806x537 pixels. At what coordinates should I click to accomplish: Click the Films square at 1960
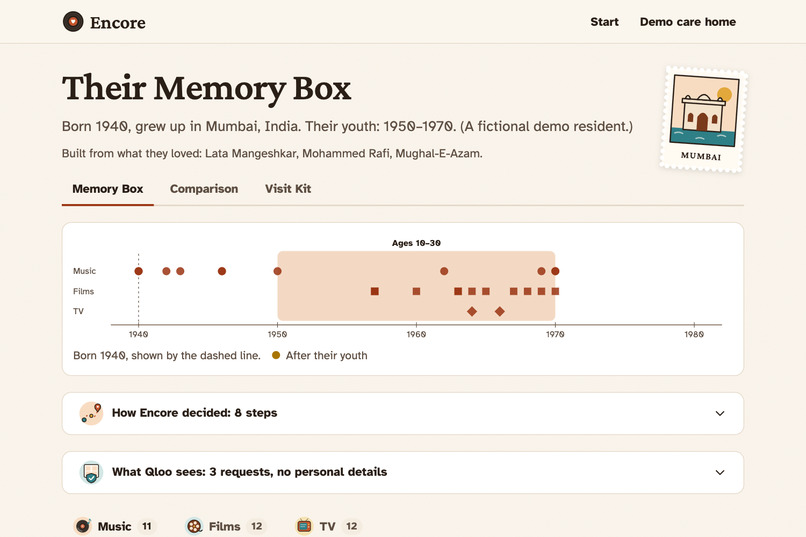click(x=416, y=291)
